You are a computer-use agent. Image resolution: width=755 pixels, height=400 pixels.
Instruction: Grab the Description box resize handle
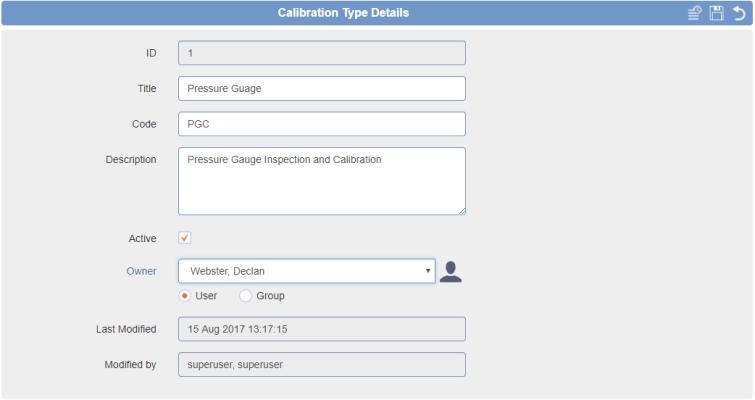pyautogui.click(x=462, y=211)
